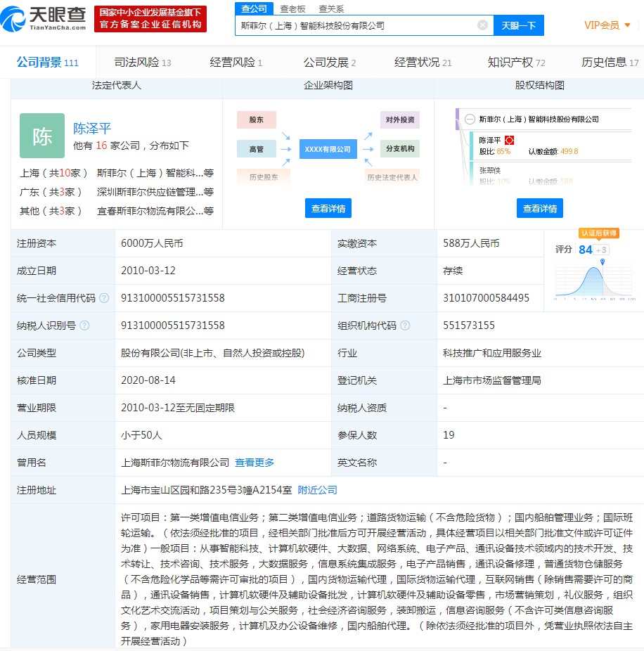Image resolution: width=644 pixels, height=651 pixels.
Task: Select the 对外投资 box in structure chart
Action: pyautogui.click(x=400, y=120)
